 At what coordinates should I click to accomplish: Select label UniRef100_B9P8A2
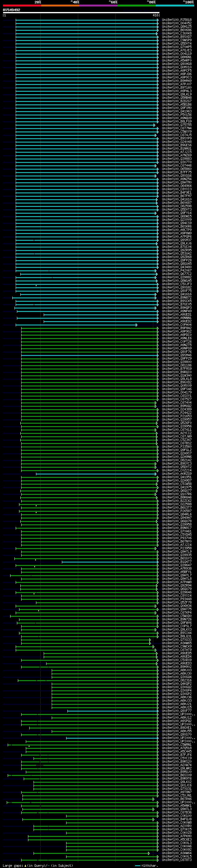(x=177, y=328)
